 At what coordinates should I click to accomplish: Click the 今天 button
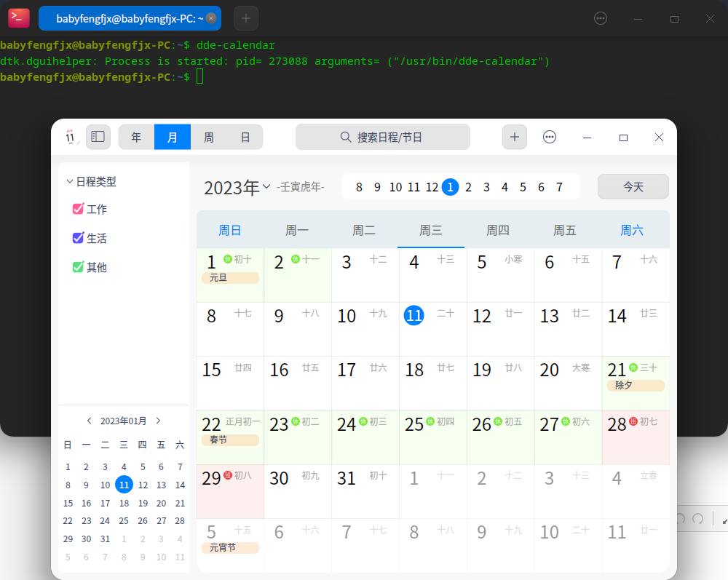pos(633,187)
